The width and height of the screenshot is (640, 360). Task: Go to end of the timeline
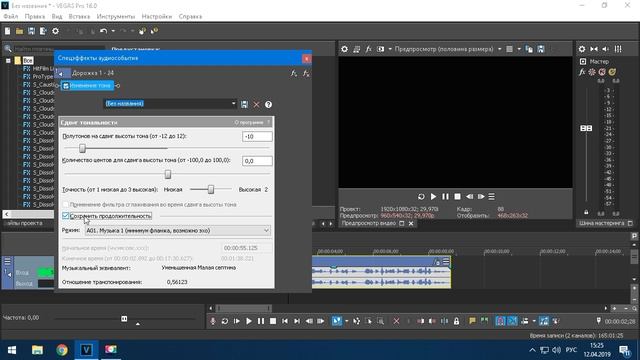(297, 321)
